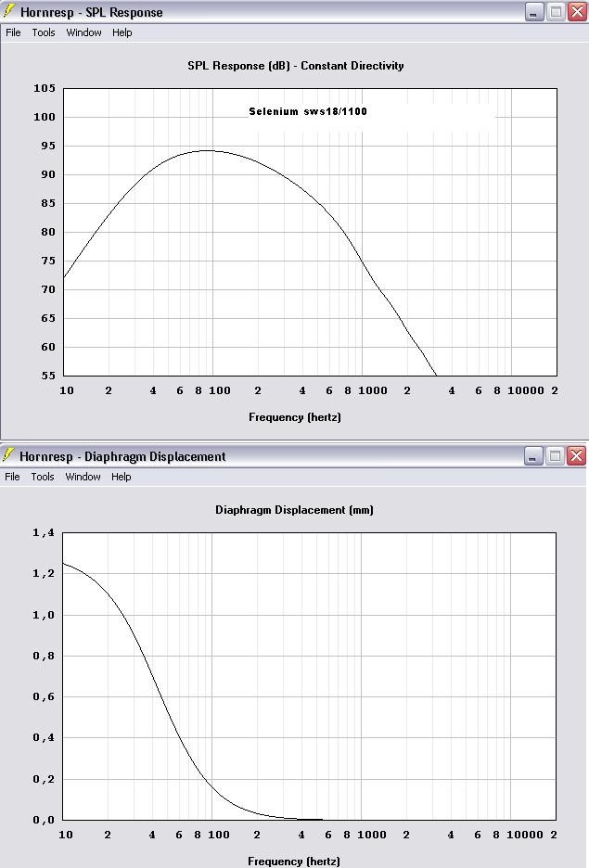Maximize the Diaphragm Displacement window

tap(554, 456)
